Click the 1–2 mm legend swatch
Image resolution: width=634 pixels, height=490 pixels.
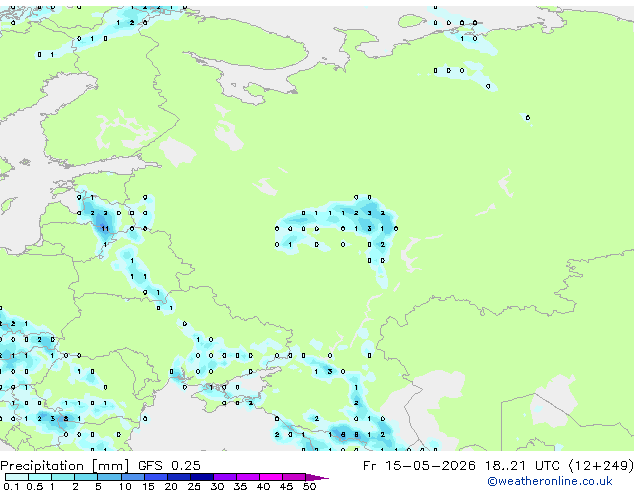pyautogui.click(x=63, y=477)
